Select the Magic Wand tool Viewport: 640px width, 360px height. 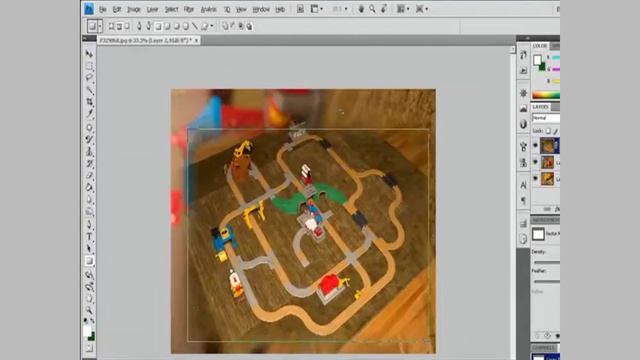[89, 90]
